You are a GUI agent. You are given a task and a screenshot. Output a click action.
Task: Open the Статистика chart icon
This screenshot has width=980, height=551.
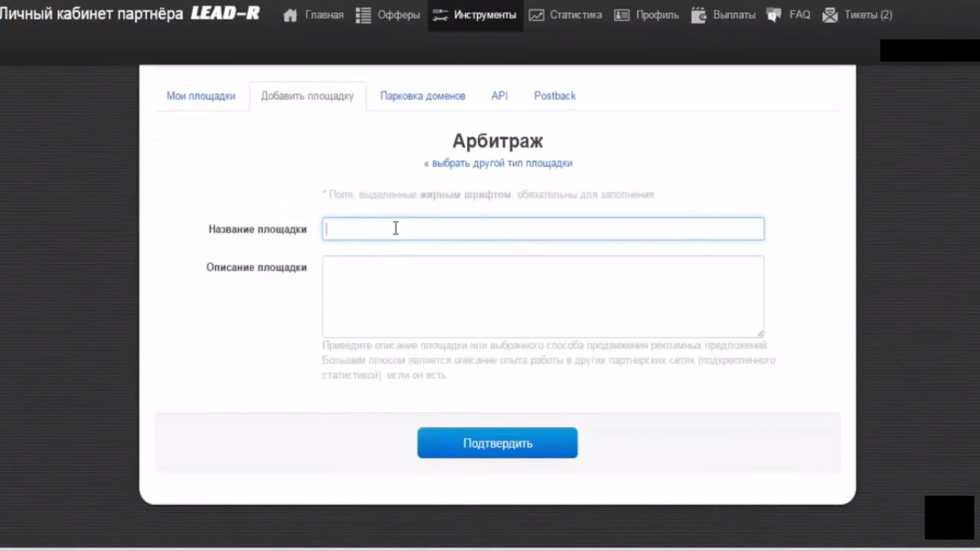coord(536,14)
